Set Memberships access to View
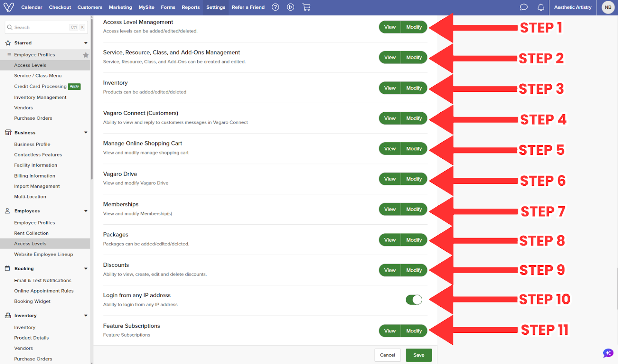The image size is (618, 364). (x=390, y=209)
